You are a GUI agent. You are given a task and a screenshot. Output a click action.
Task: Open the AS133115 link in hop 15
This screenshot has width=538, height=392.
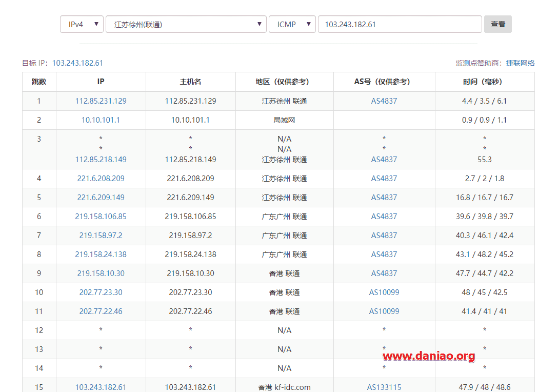384,387
